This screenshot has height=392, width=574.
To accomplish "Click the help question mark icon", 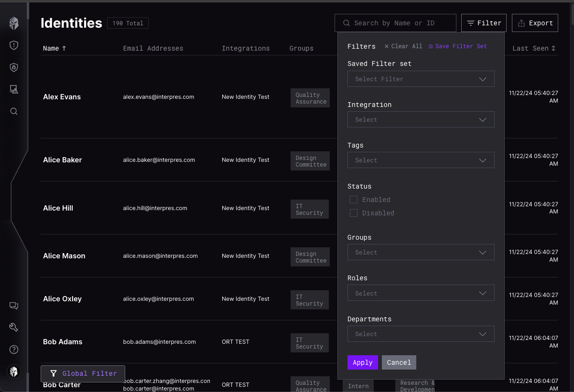I will click(14, 350).
